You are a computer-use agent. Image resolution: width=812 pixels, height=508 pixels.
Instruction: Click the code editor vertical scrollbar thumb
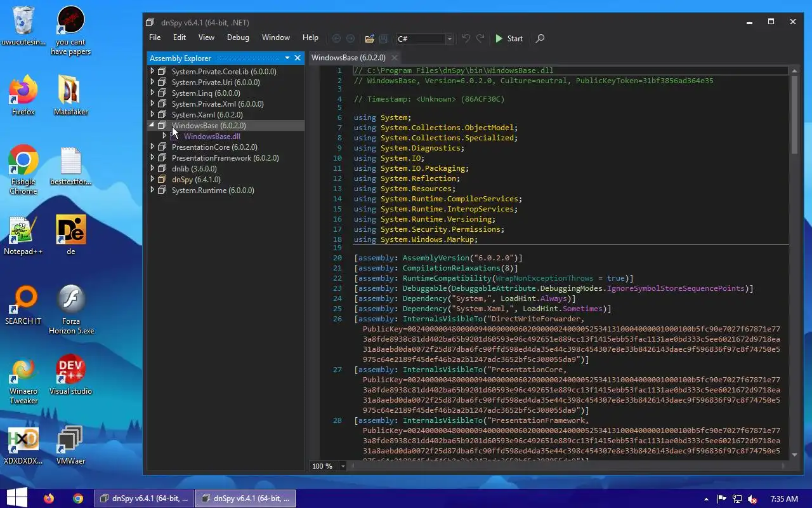click(x=795, y=114)
